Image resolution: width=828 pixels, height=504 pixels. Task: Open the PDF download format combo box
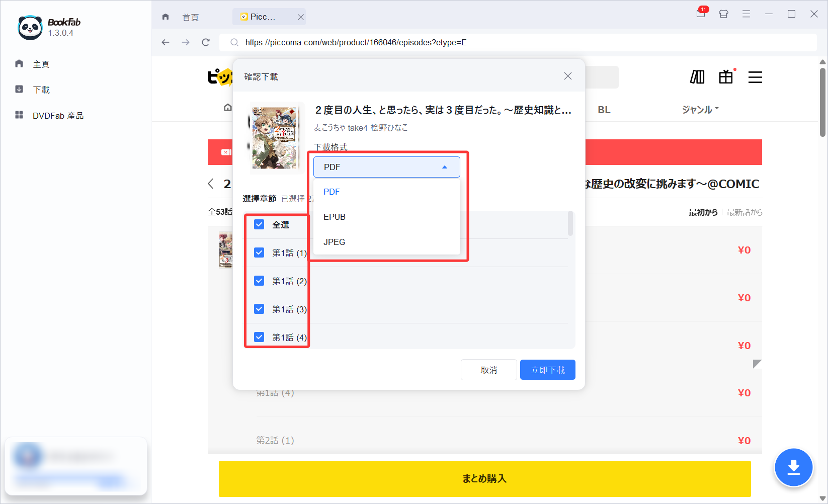pyautogui.click(x=387, y=167)
